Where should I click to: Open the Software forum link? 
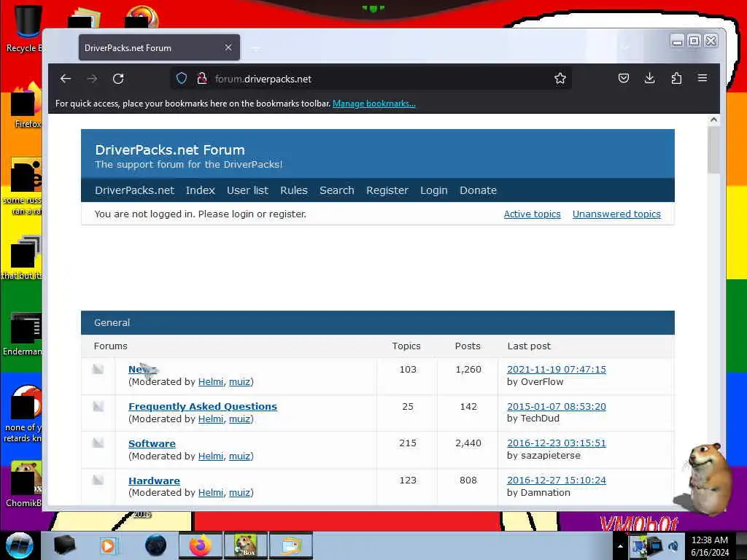click(152, 443)
